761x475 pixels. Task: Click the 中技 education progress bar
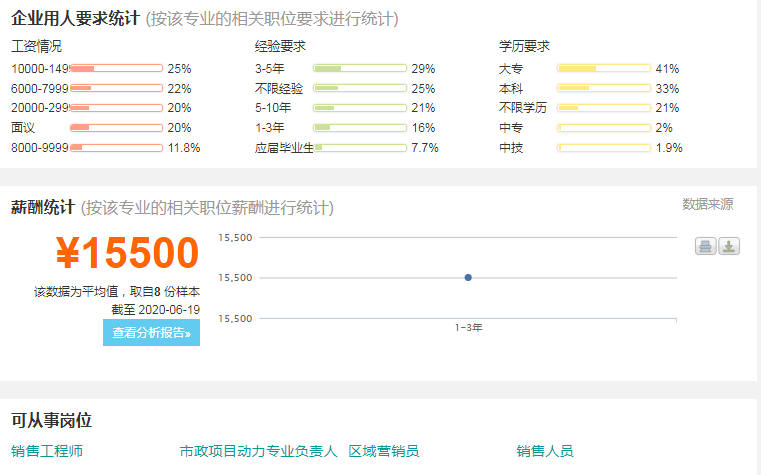coord(604,147)
